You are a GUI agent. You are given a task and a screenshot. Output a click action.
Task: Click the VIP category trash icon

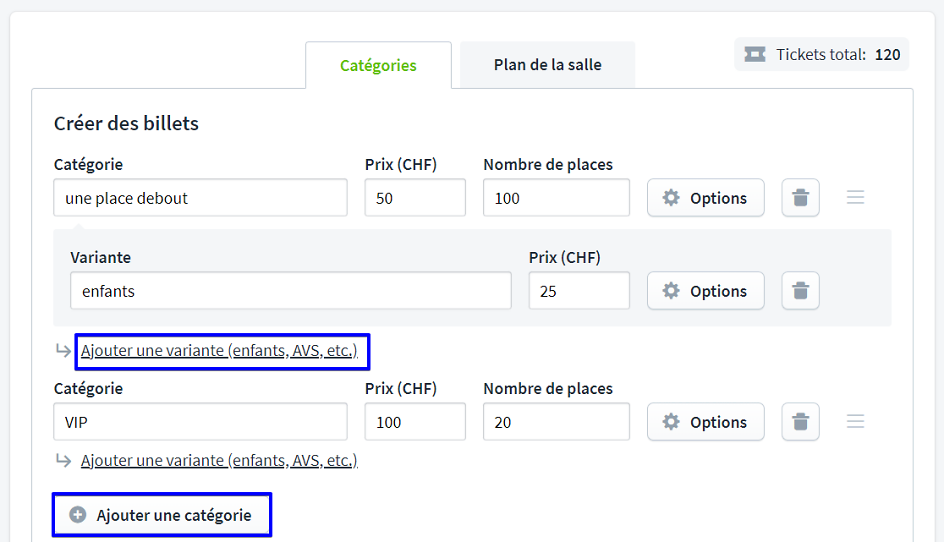coord(800,422)
